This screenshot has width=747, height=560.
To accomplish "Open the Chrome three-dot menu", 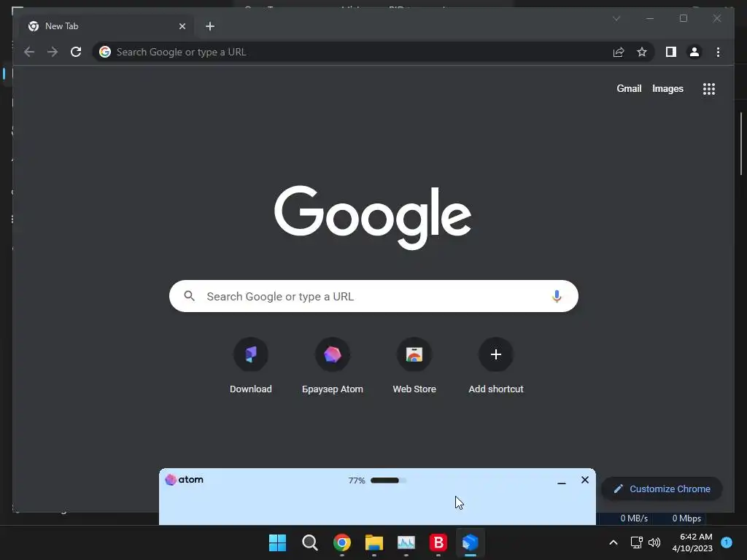I will tap(718, 52).
